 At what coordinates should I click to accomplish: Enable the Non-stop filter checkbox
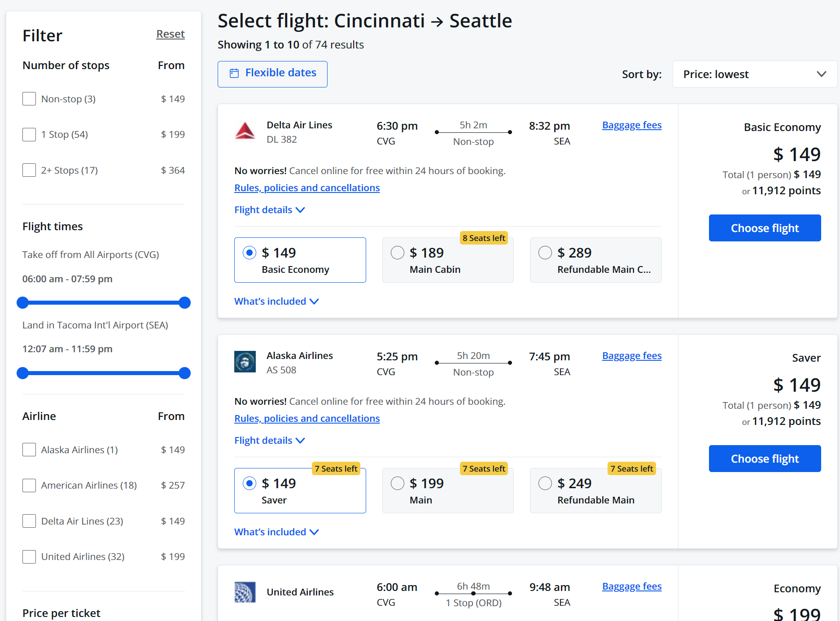coord(29,98)
